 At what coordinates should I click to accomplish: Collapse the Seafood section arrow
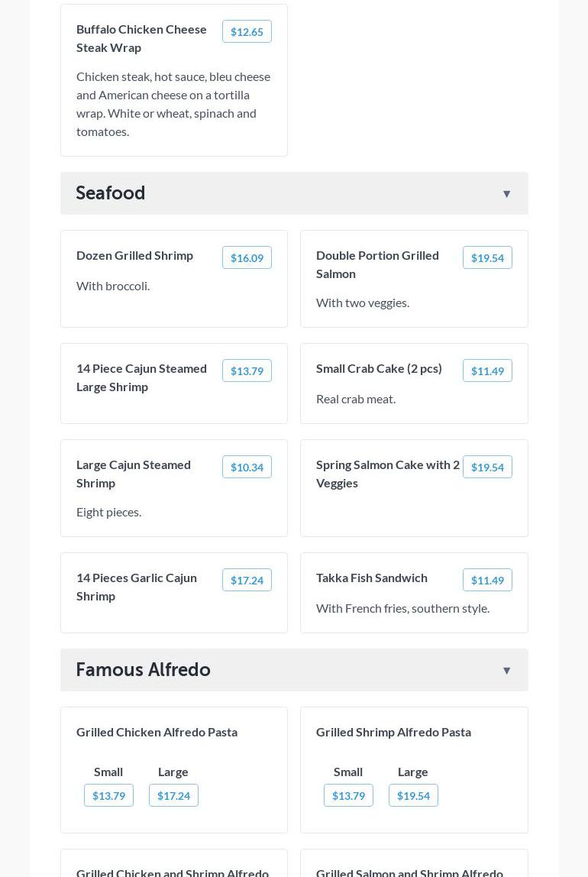tap(506, 194)
